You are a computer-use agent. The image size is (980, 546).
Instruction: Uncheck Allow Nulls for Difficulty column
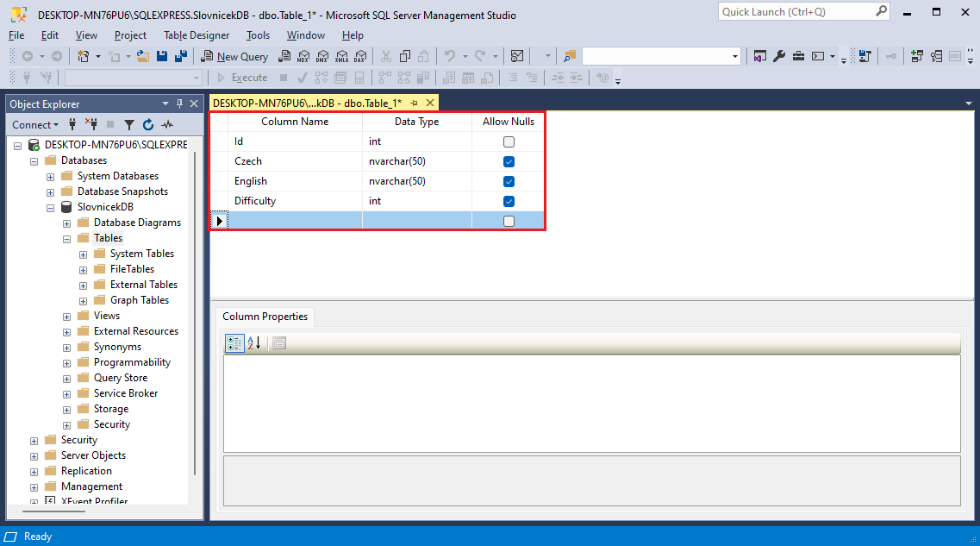(x=509, y=201)
